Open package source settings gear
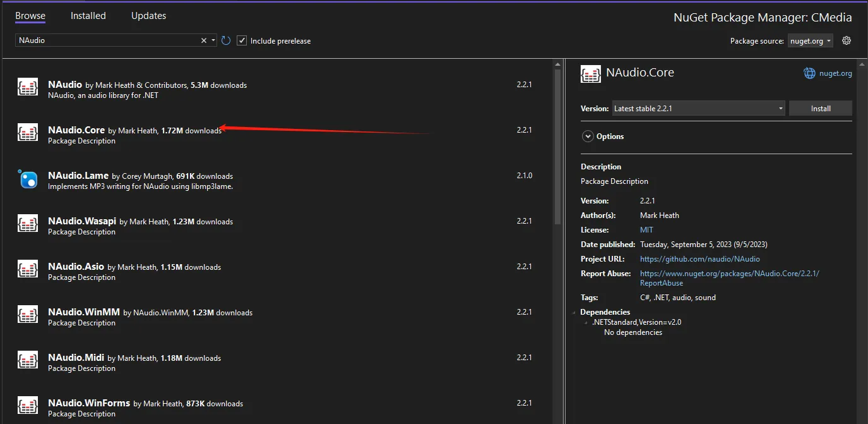The image size is (868, 424). [847, 40]
